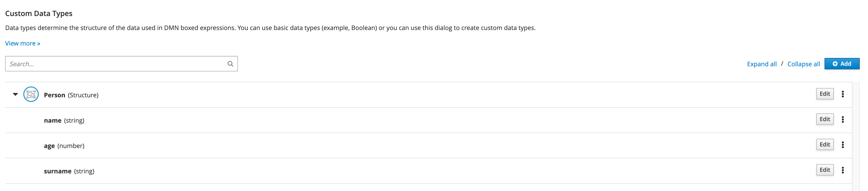
Task: Click the search magnifier icon
Action: [x=230, y=64]
